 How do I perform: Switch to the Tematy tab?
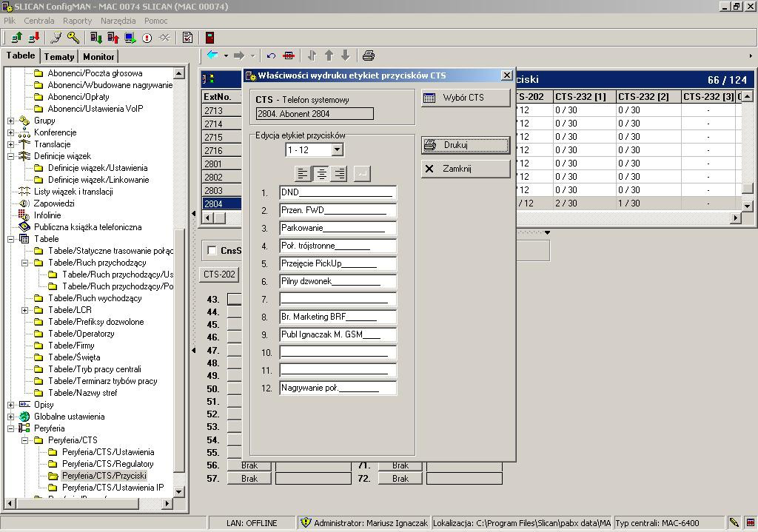point(59,56)
